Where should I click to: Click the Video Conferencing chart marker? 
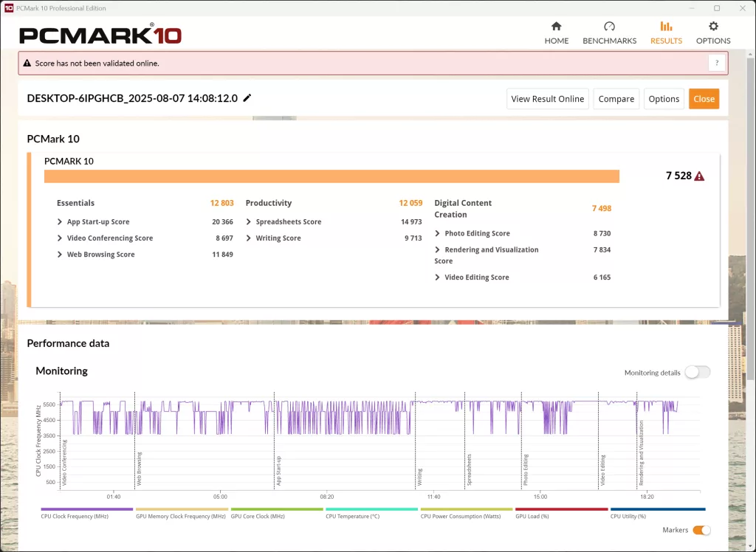point(65,462)
